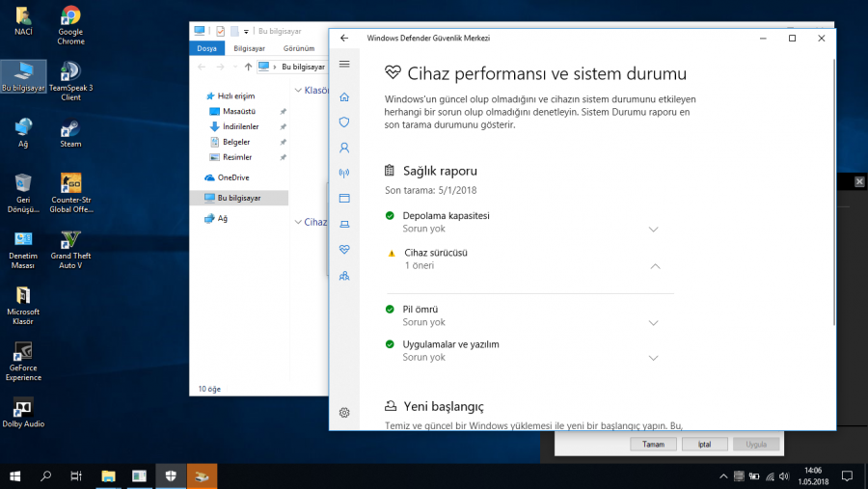Click the taskbar clock showing 14:06

(813, 476)
